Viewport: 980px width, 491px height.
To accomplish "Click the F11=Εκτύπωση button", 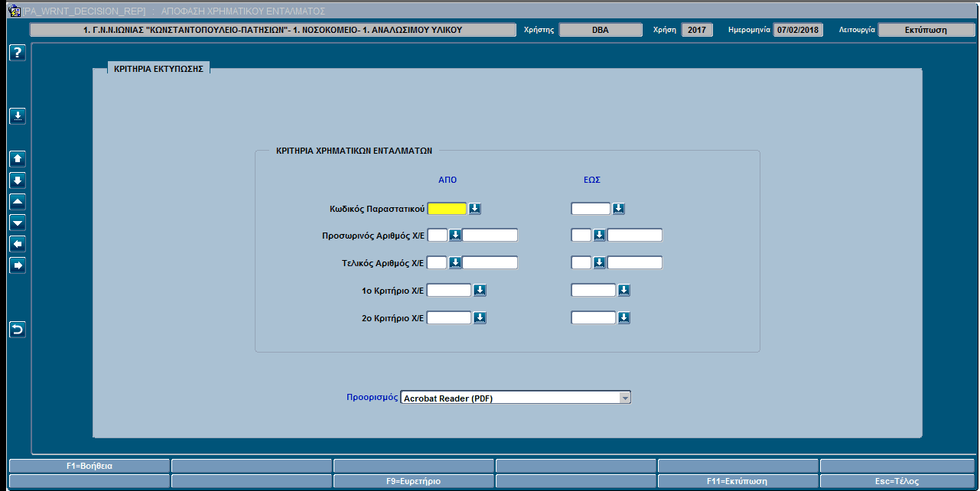I will coord(737,482).
